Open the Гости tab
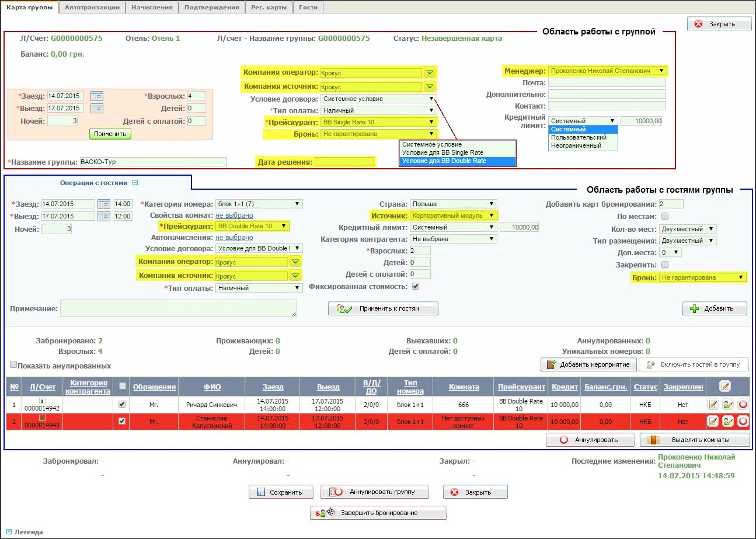The width and height of the screenshot is (756, 539). pos(308,8)
